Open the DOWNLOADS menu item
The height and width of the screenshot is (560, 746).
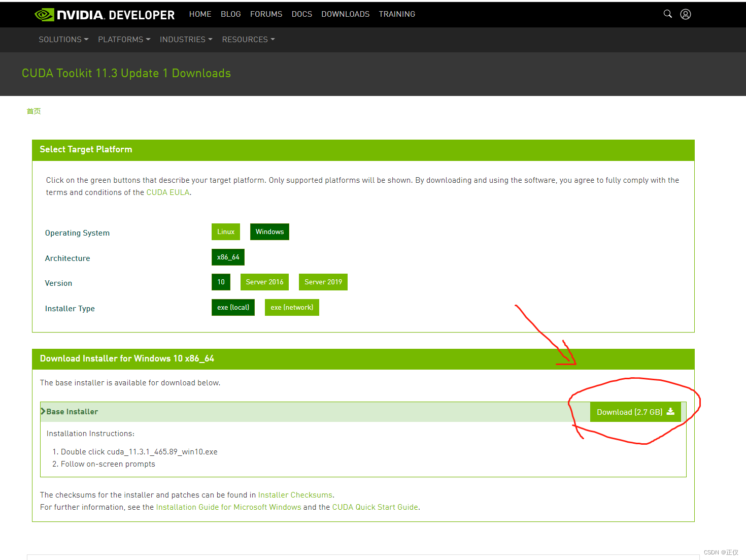click(346, 14)
